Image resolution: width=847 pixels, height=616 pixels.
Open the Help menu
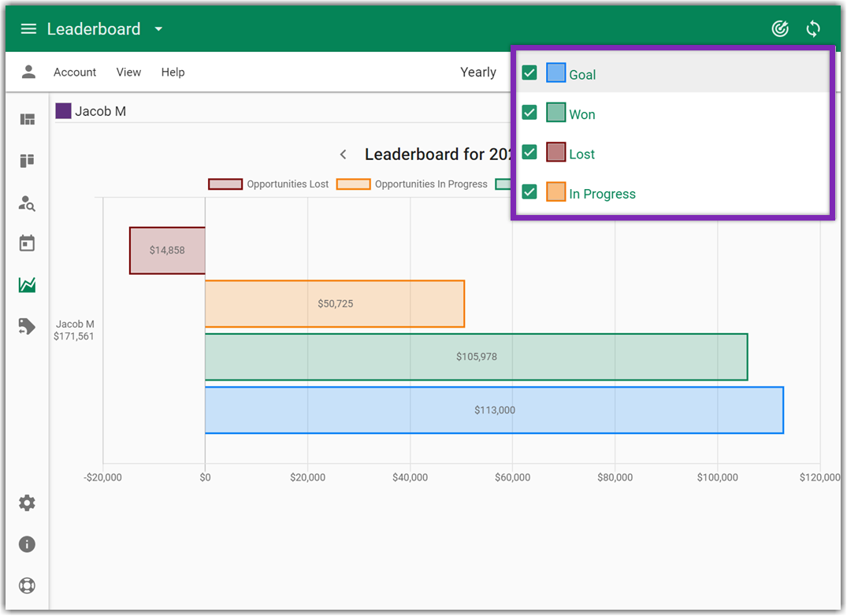pyautogui.click(x=173, y=72)
